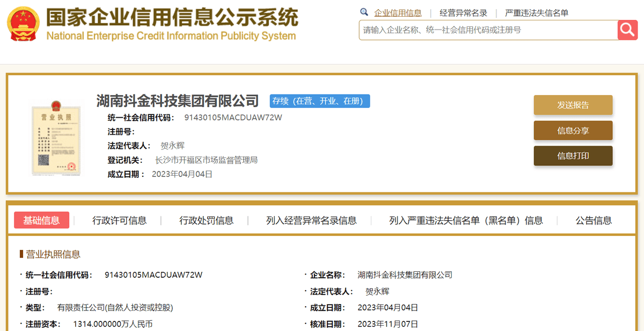This screenshot has width=644, height=331.
Task: Click the national emblem logo
Action: point(23,24)
